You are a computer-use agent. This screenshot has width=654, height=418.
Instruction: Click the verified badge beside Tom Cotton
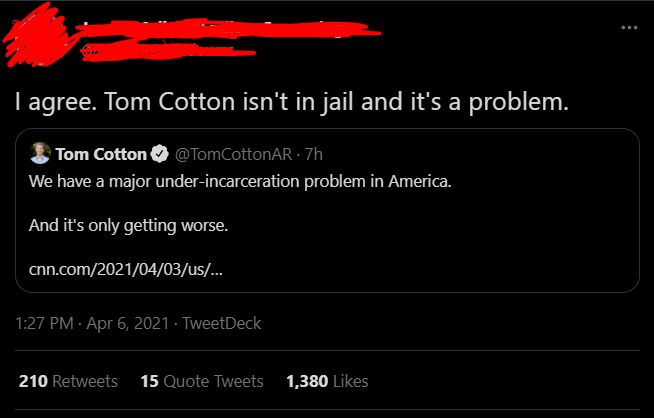(x=159, y=154)
